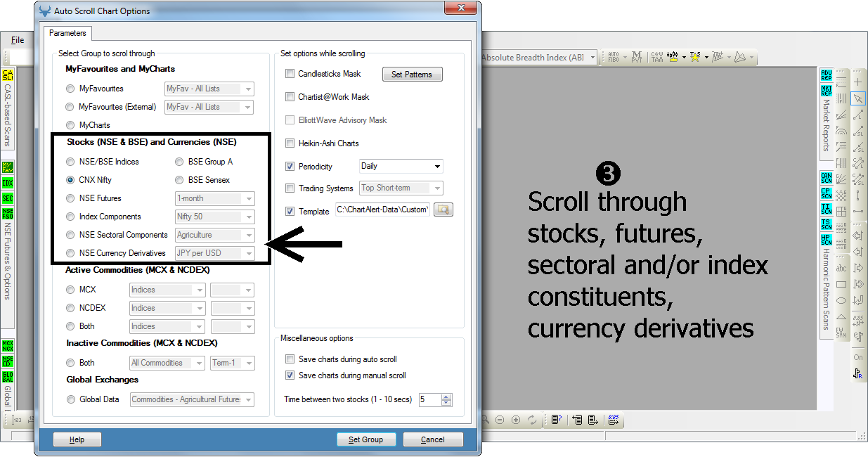The image size is (868, 457).
Task: Tick the Chartist@Work Mask checkbox
Action: click(290, 97)
